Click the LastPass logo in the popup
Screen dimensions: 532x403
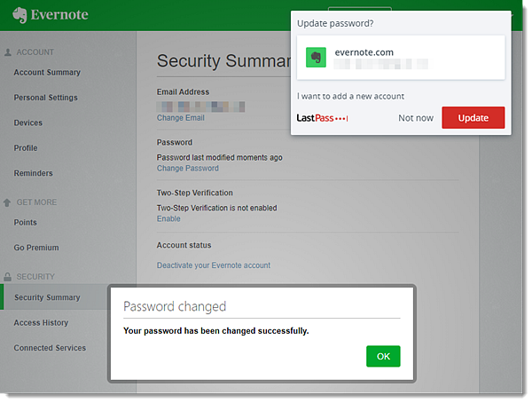(323, 118)
